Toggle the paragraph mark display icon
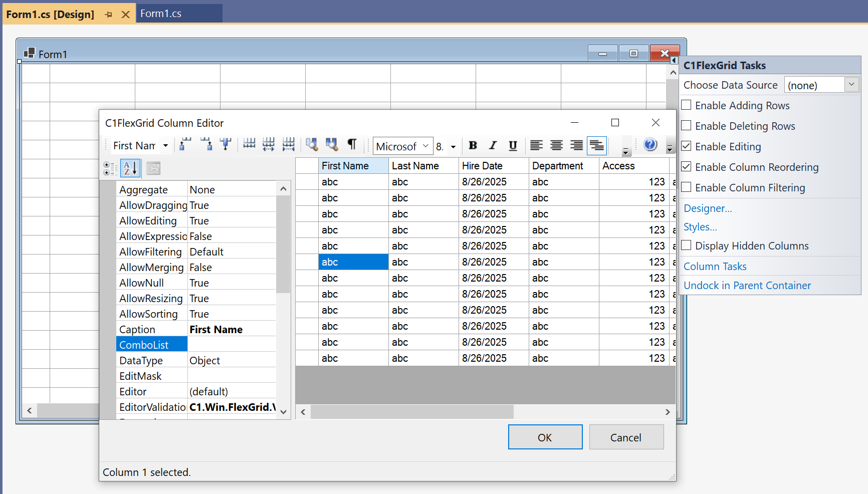Image resolution: width=868 pixels, height=494 pixels. tap(352, 145)
